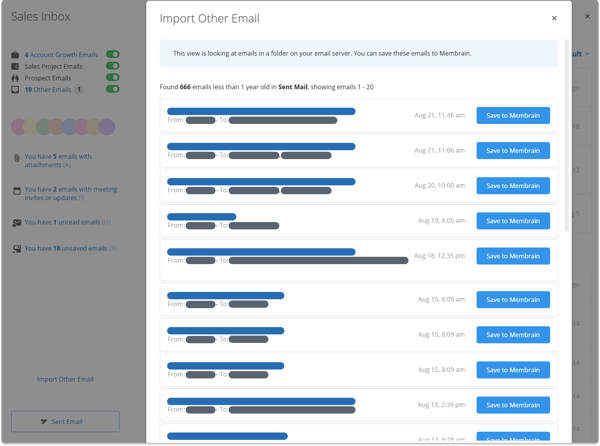Toggle Account Growth Emails switch
600x446 pixels.
pos(112,54)
